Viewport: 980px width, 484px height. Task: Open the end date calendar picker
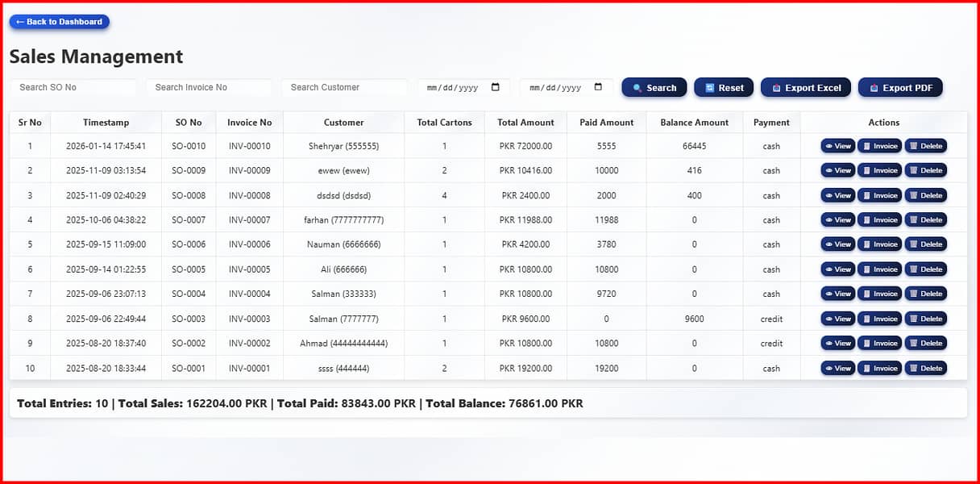point(597,86)
